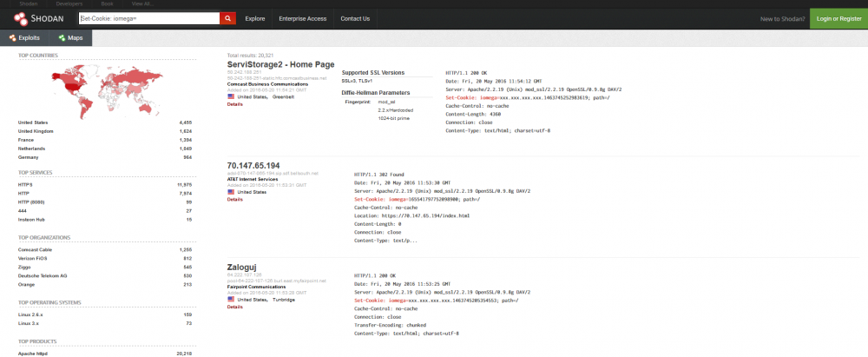Open the Enterprise Access page
The image size is (868, 357).
[304, 18]
